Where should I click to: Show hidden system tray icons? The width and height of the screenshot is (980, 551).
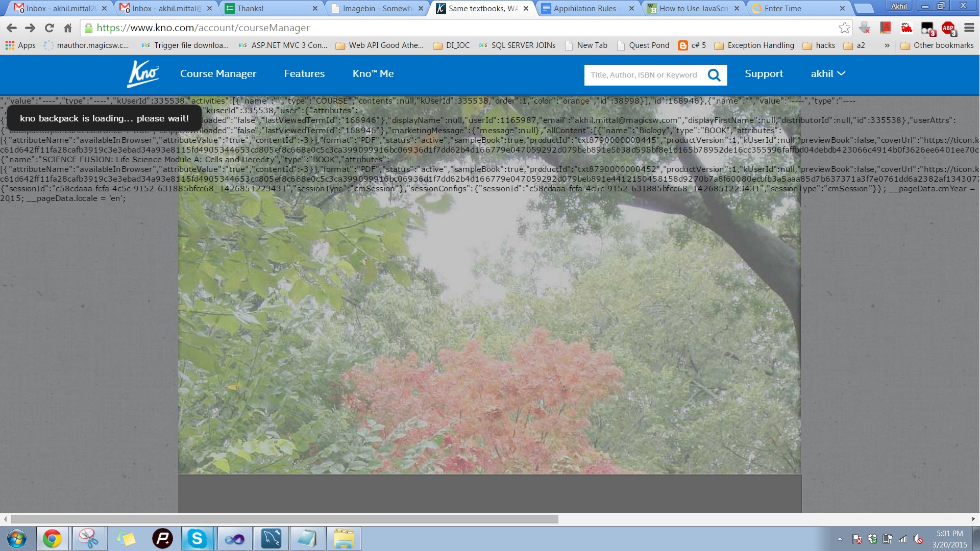(x=840, y=539)
